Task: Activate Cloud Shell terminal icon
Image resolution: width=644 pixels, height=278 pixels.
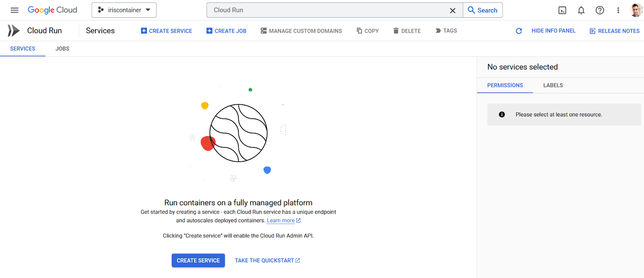Action: click(562, 10)
